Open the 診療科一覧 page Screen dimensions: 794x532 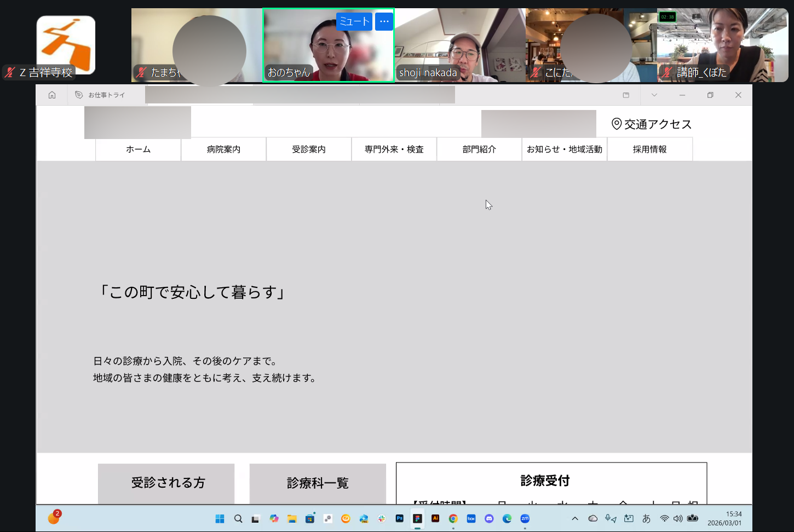point(318,483)
